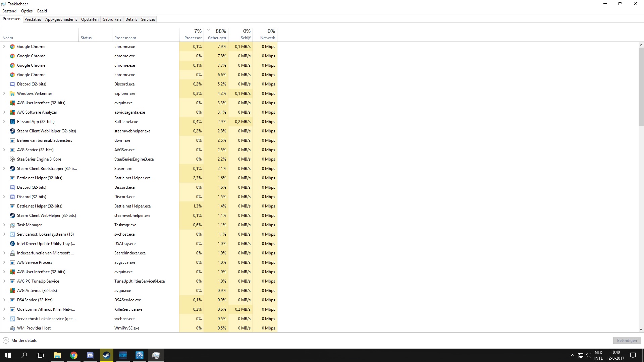Expand the Steam Client Bootstrapper group
644x362 pixels.
point(4,169)
